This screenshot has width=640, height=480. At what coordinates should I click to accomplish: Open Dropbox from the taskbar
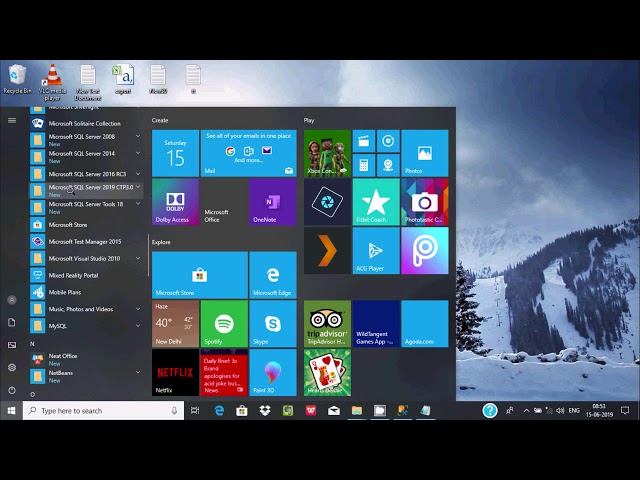pyautogui.click(x=265, y=411)
